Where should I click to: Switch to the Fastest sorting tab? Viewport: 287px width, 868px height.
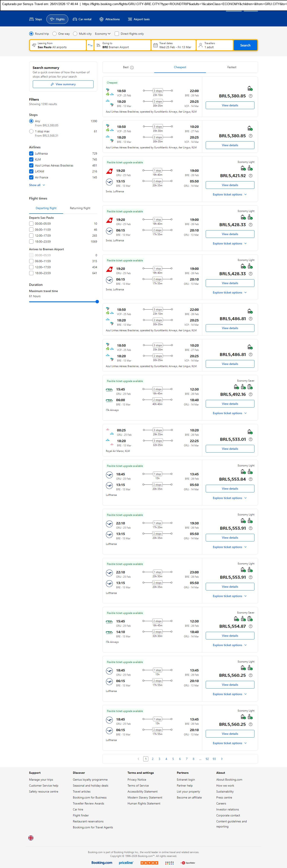point(231,67)
